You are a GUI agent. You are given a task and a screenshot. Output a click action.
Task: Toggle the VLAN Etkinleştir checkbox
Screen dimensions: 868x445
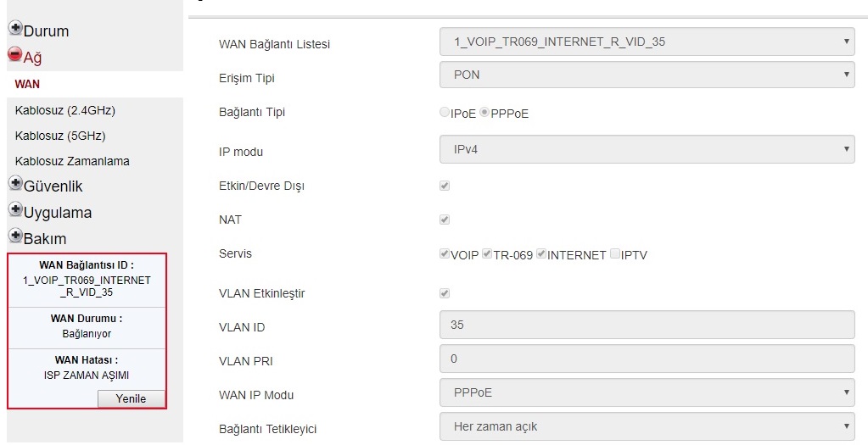coord(445,293)
